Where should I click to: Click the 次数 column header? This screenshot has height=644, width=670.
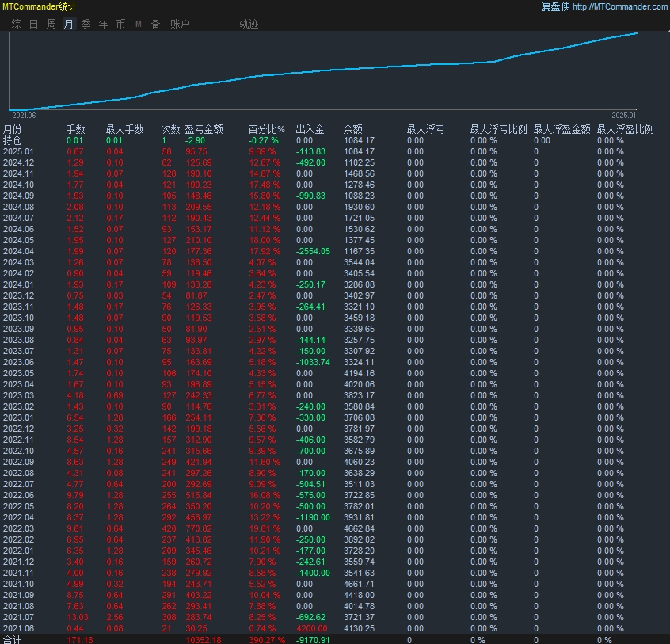170,129
